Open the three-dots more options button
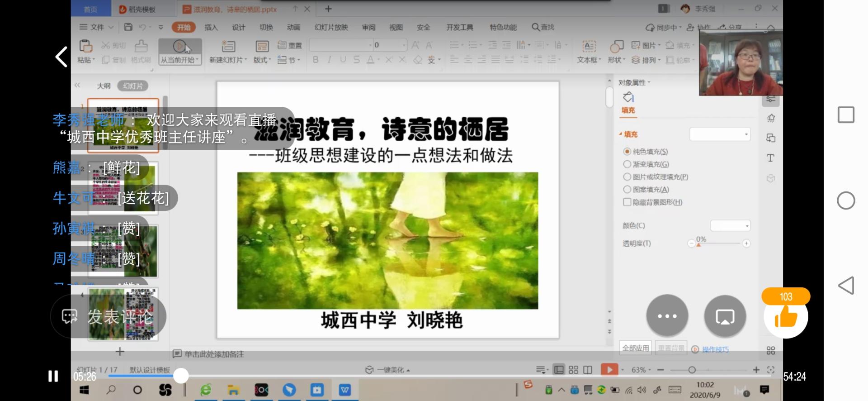Screen dimensions: 868x401 [x=667, y=316]
